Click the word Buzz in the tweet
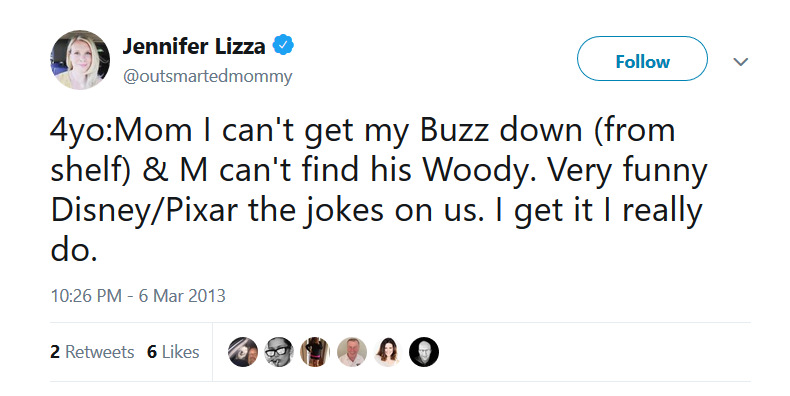 (x=453, y=130)
